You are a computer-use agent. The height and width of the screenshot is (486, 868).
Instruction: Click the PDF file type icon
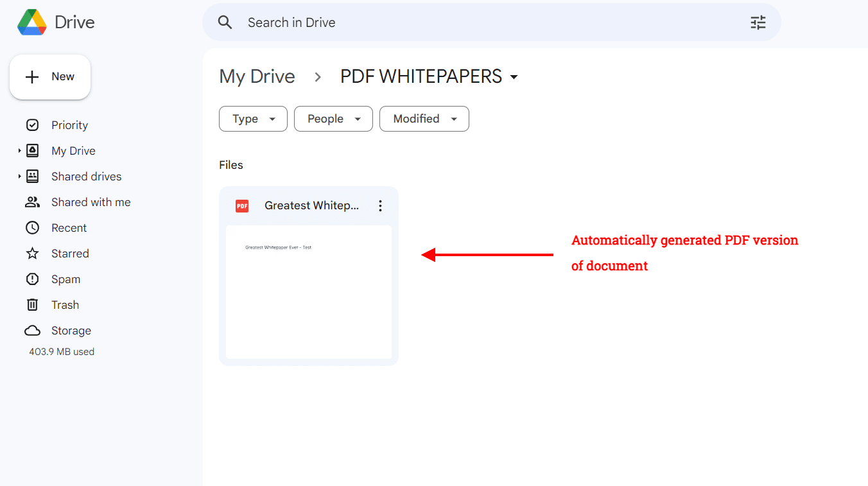coord(241,205)
